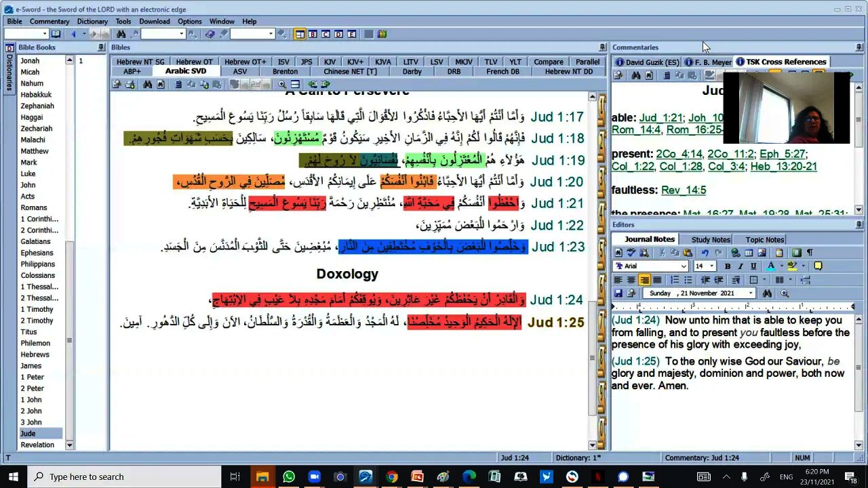Click the Undo arrow in Editors toolbar
Screen dimensions: 868x488
click(x=705, y=253)
